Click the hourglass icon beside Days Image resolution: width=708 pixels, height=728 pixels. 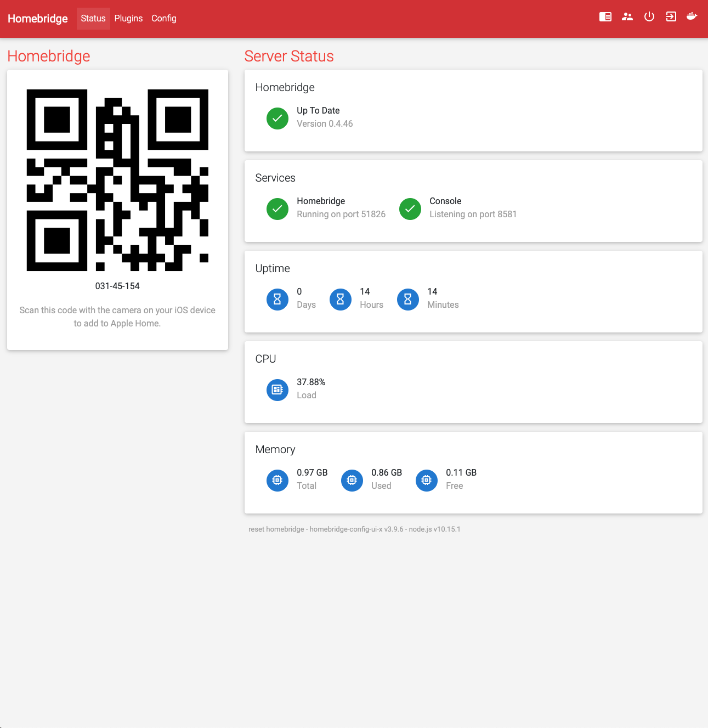coord(277,300)
